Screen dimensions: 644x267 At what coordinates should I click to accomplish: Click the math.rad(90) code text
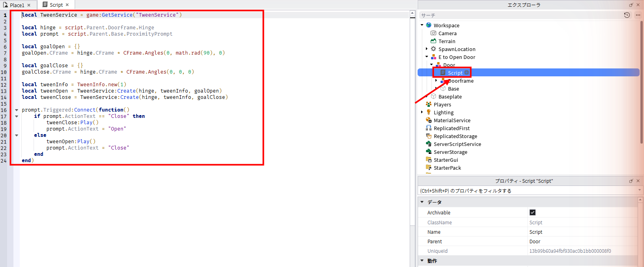[x=194, y=53]
